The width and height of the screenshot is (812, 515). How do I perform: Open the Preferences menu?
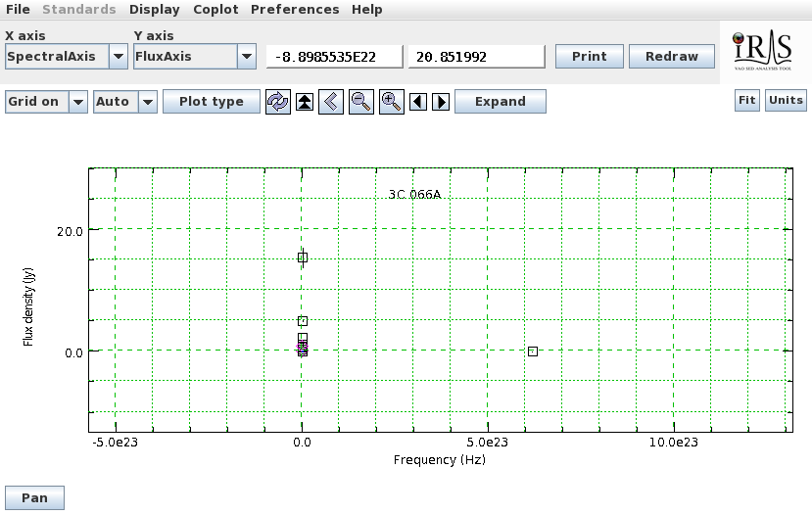pos(295,10)
